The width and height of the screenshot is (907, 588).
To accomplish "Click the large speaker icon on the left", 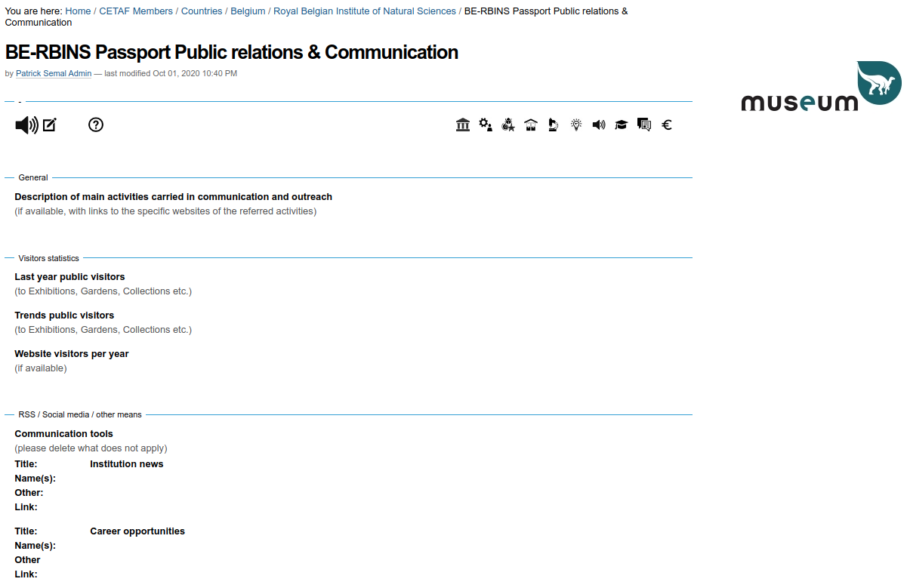I will pyautogui.click(x=26, y=125).
